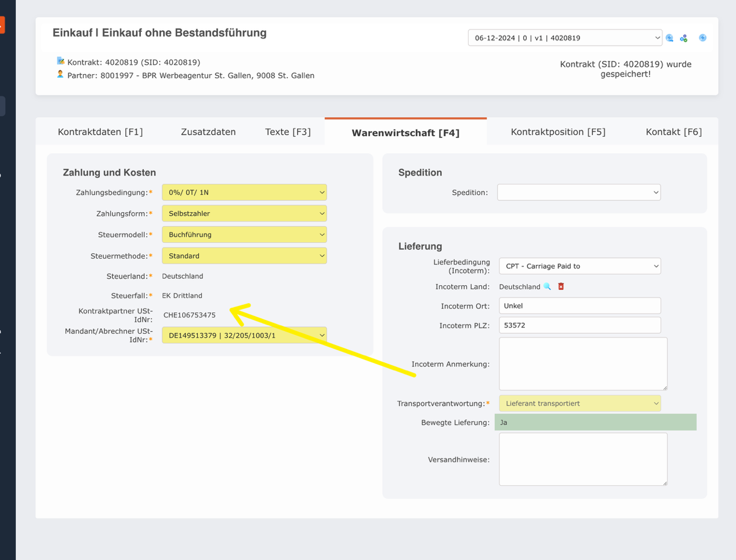Click inside the Versandhinweise text area
Image resolution: width=736 pixels, height=560 pixels.
[582, 459]
